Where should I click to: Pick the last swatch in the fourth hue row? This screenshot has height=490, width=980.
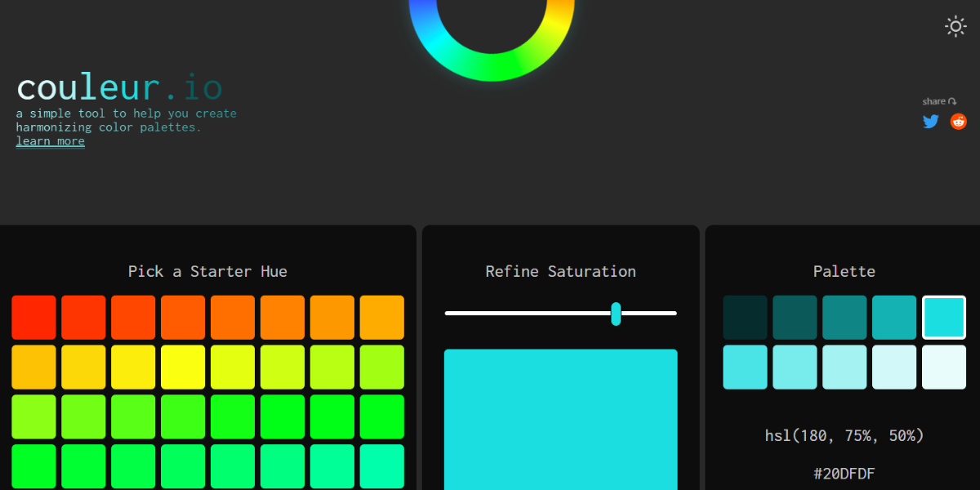click(381, 466)
